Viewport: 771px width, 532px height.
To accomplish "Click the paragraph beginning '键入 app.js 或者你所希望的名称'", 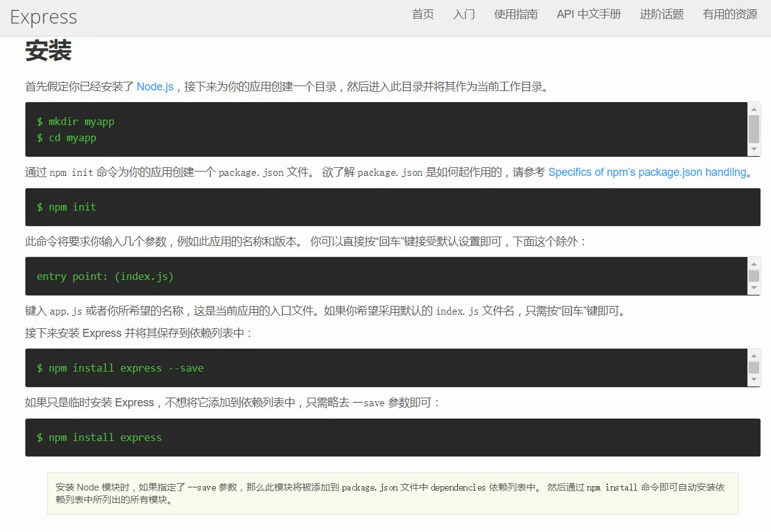I will coord(326,311).
